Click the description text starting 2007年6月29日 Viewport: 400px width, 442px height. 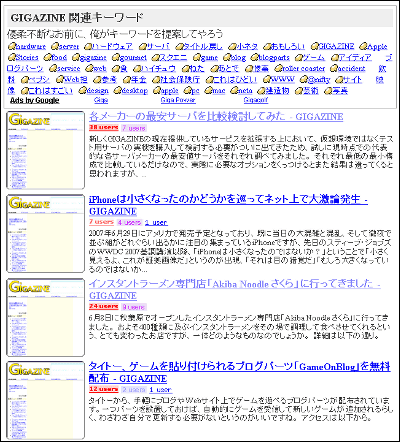pos(240,251)
